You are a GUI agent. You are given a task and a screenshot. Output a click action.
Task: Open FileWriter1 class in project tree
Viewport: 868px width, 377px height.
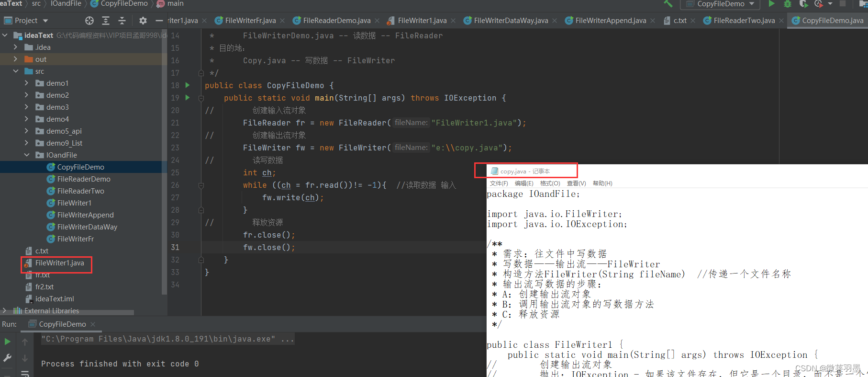(x=74, y=203)
